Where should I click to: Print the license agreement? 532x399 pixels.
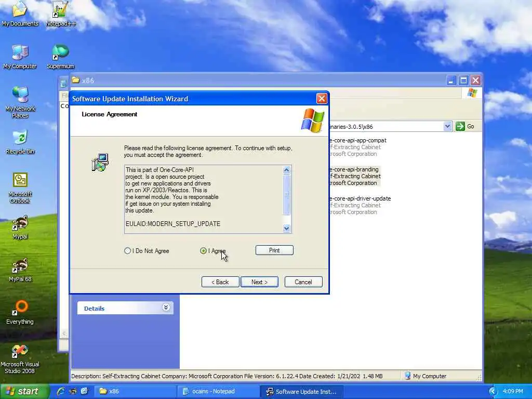274,250
